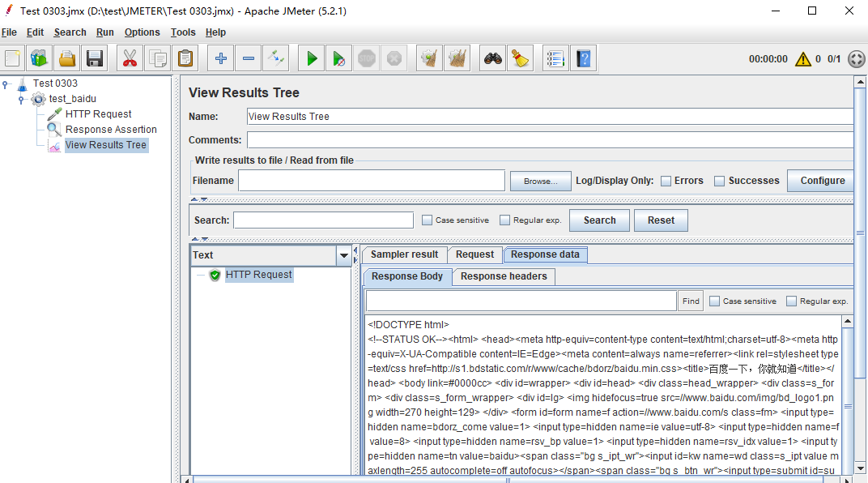Open the Text renderer dropdown
The height and width of the screenshot is (483, 868).
pyautogui.click(x=344, y=255)
